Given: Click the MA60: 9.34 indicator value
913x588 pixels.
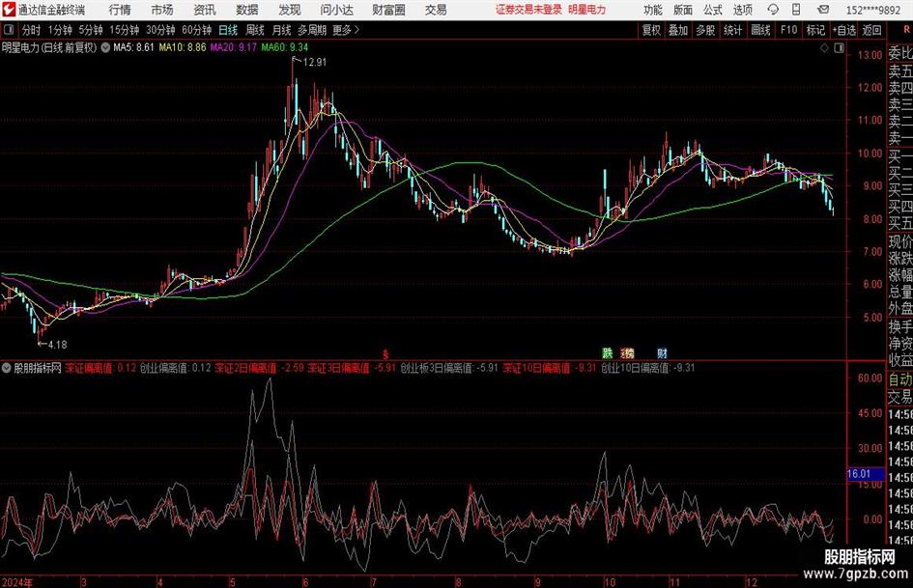Looking at the screenshot, I should coord(285,47).
